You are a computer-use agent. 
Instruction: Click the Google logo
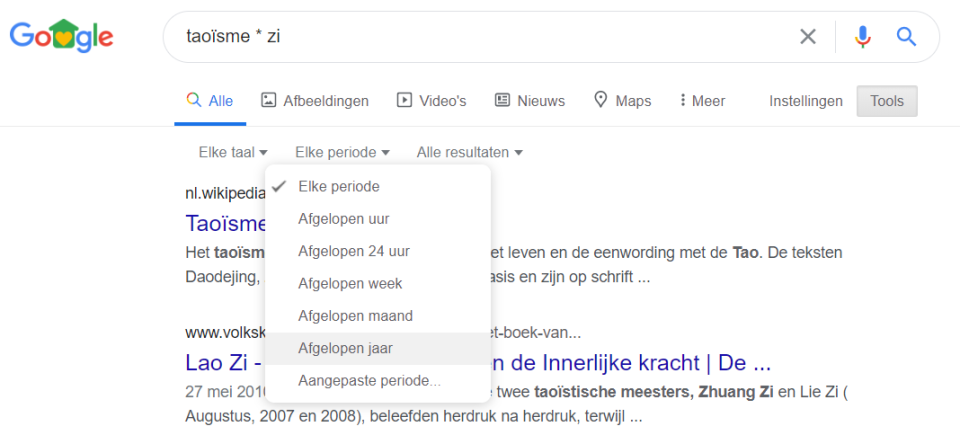point(62,37)
